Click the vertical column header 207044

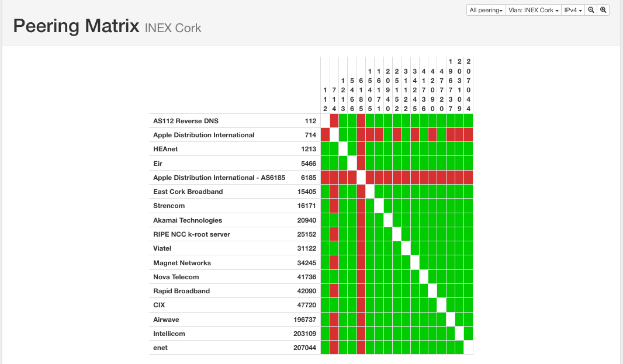469,85
